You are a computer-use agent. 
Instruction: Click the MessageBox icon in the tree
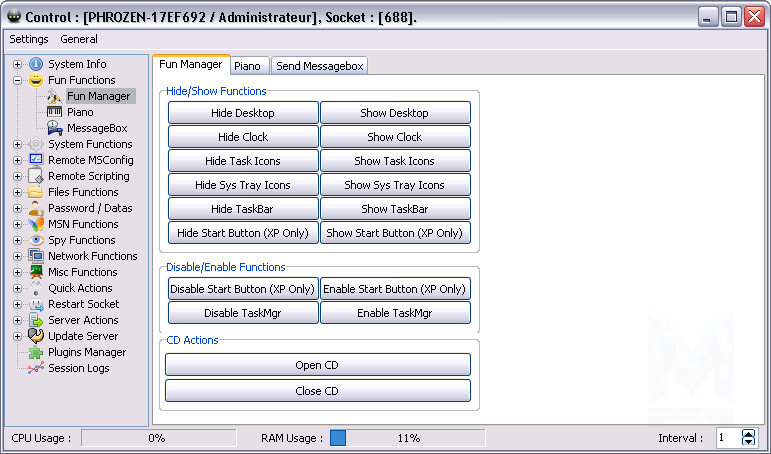55,128
